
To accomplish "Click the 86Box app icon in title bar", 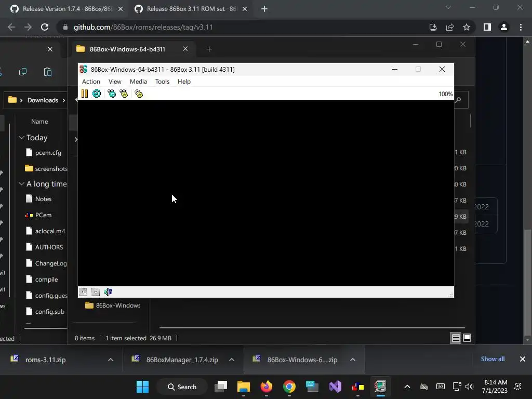I will pos(84,69).
